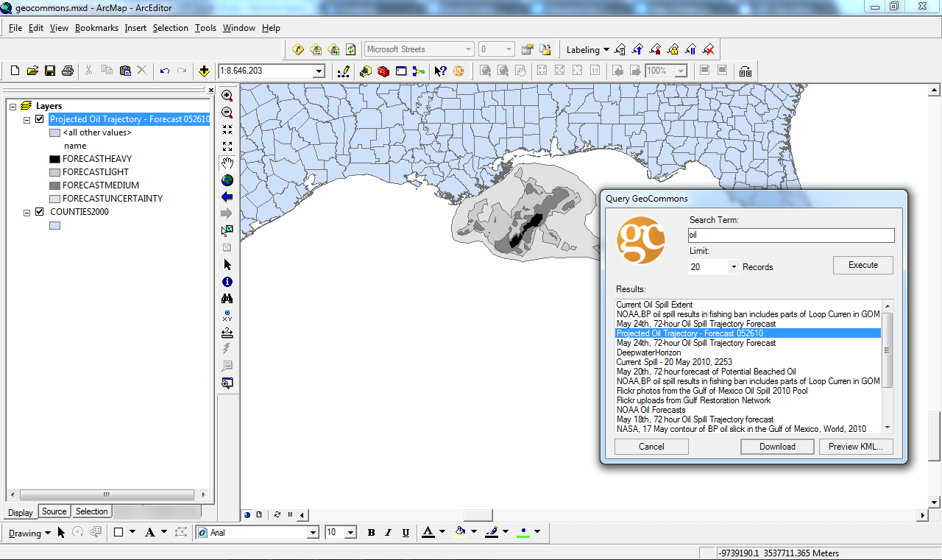Open the font color picker
Viewport: 942px width, 560px height.
(x=442, y=532)
